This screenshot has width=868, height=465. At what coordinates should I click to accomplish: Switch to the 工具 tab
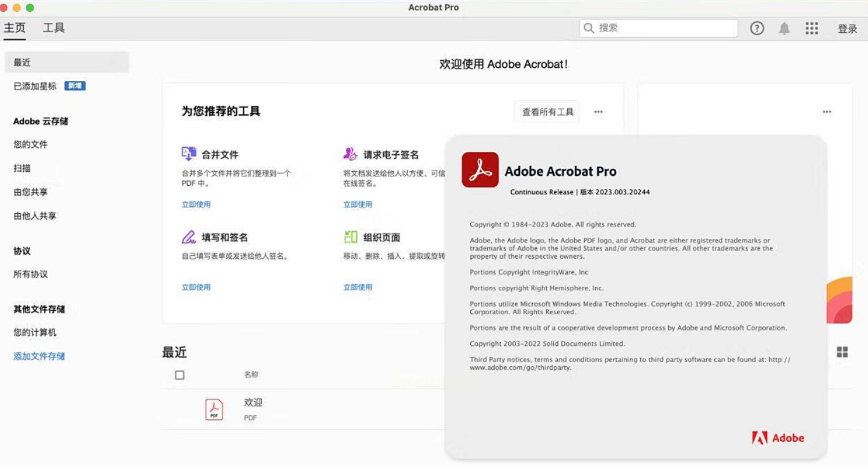[x=54, y=28]
